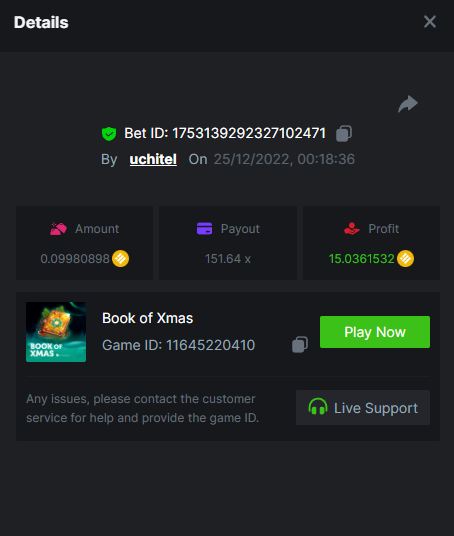Image resolution: width=454 pixels, height=536 pixels.
Task: Click the coin icon beside profit value
Action: 405,259
